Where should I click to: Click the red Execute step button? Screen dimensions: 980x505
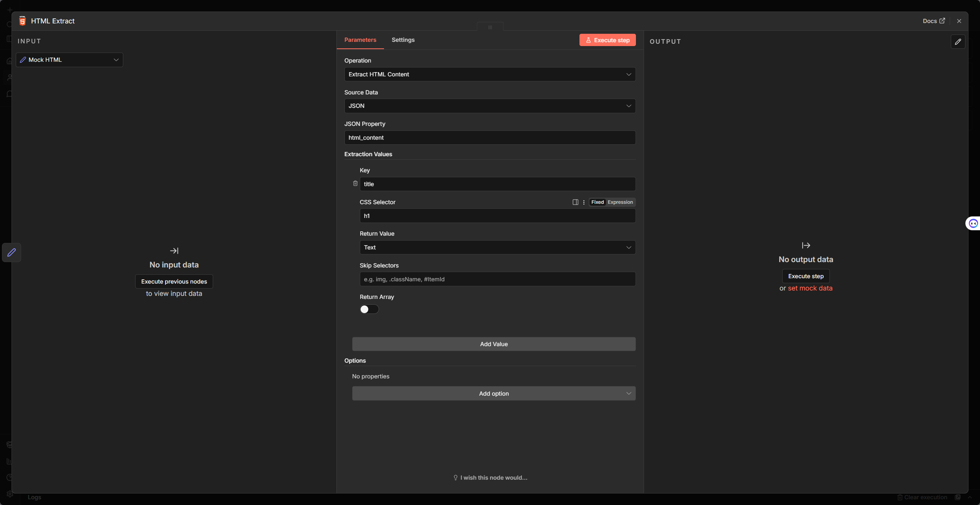pos(607,40)
